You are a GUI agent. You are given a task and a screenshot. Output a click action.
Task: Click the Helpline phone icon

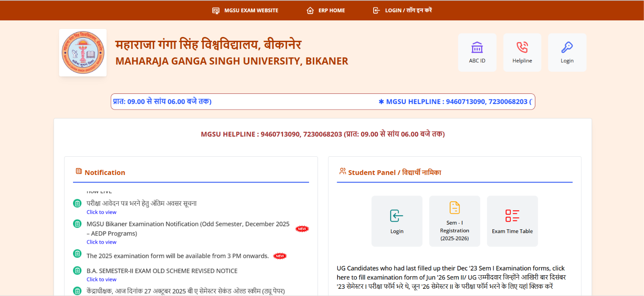(x=522, y=47)
